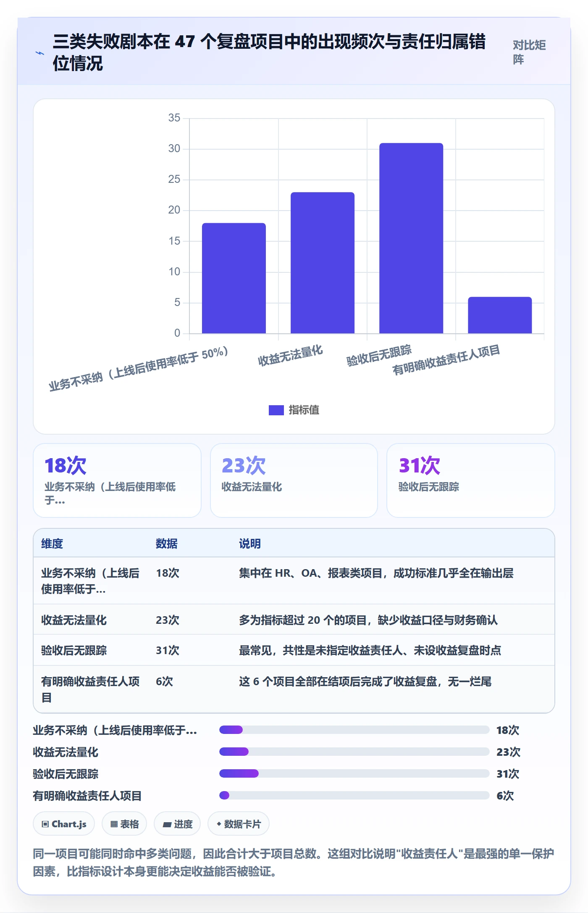
Task: Toggle the 指标值 legend color swatch
Action: coord(276,410)
